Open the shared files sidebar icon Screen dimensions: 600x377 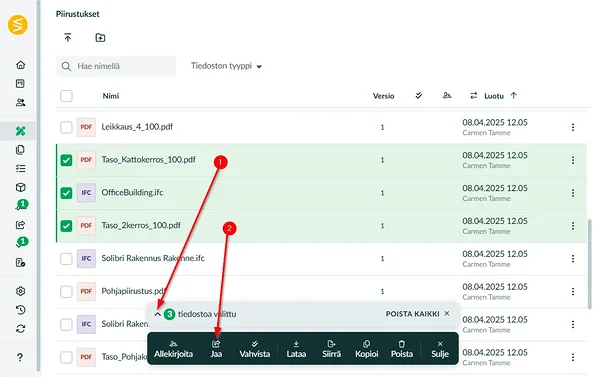(21, 225)
